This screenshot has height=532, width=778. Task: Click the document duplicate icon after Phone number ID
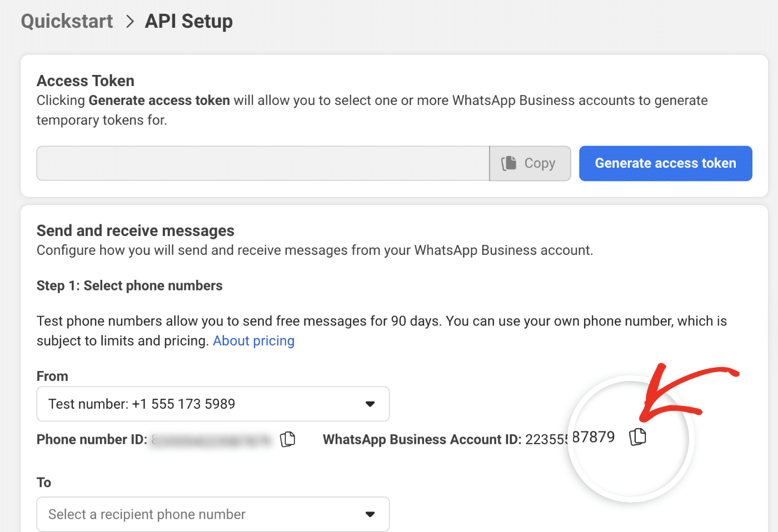click(x=288, y=439)
